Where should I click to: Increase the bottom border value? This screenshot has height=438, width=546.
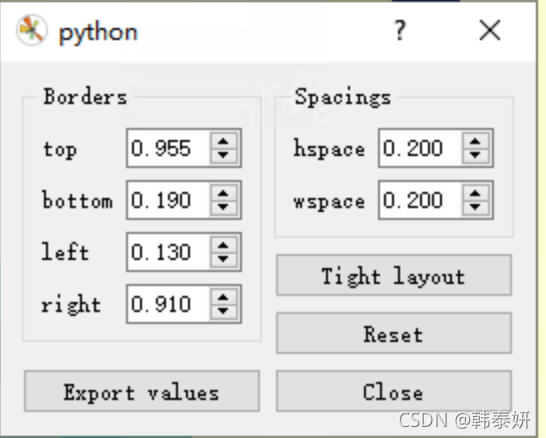[223, 193]
